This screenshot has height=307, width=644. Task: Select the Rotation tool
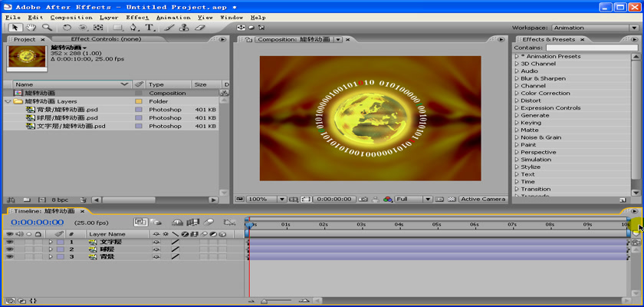point(67,28)
